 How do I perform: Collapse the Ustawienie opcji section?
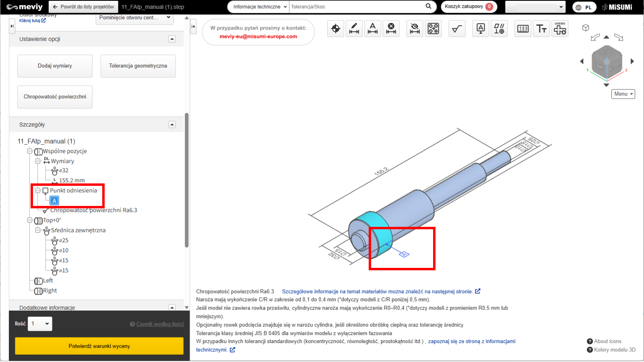pos(172,39)
